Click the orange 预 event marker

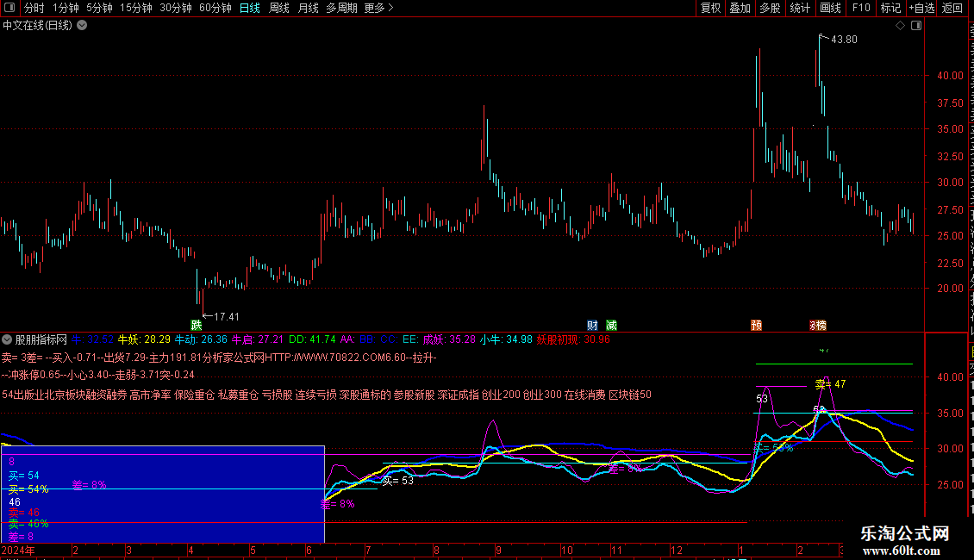756,325
